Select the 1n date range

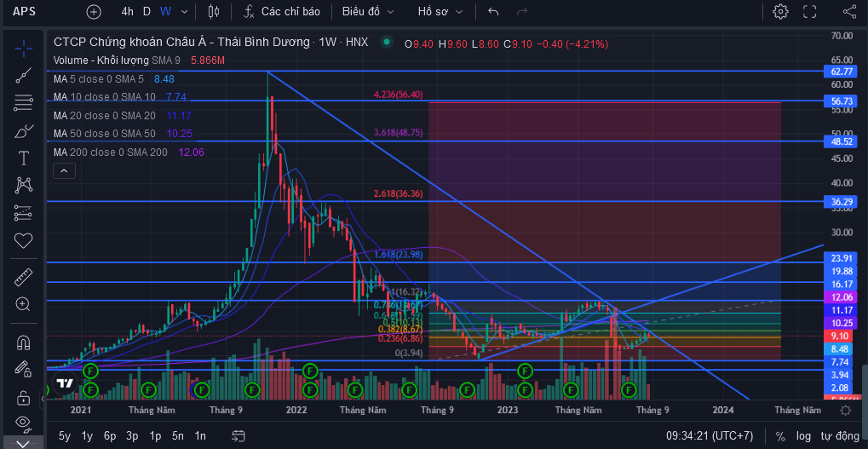coord(200,435)
